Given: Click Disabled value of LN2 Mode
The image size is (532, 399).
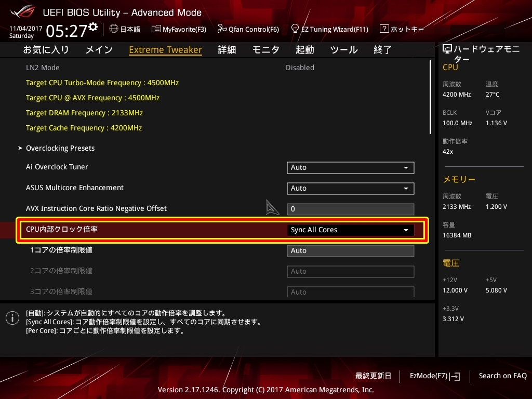Looking at the screenshot, I should point(300,68).
